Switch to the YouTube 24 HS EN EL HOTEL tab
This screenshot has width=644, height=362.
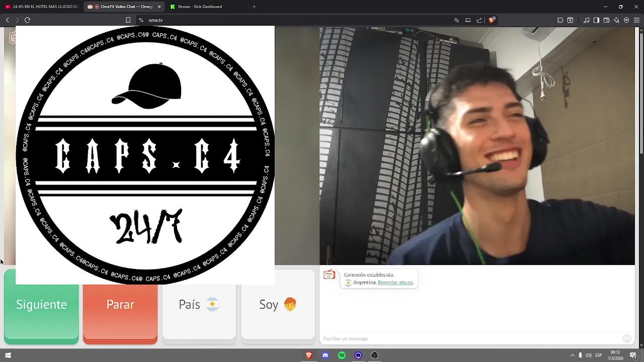tap(41, 7)
